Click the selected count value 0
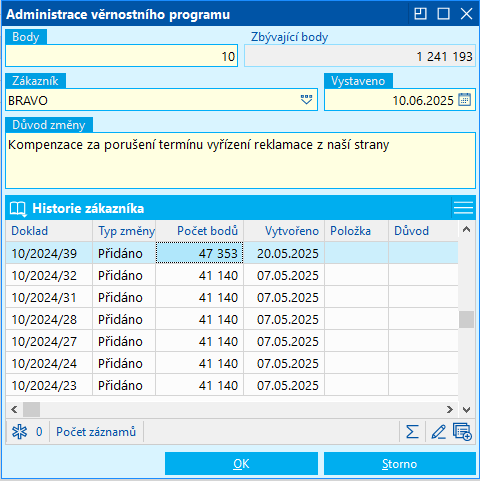Image resolution: width=480 pixels, height=481 pixels. coord(39,432)
